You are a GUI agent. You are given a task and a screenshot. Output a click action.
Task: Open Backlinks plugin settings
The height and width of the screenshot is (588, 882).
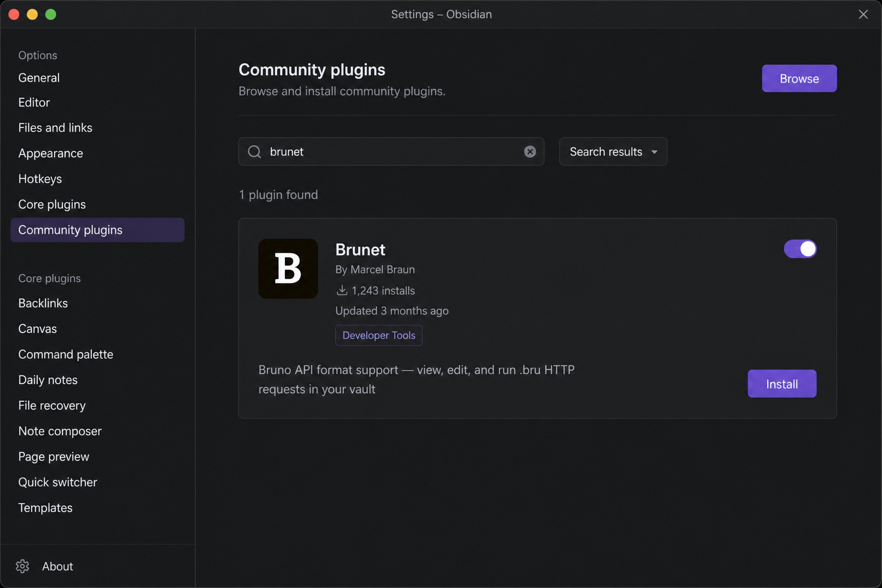[x=43, y=303]
